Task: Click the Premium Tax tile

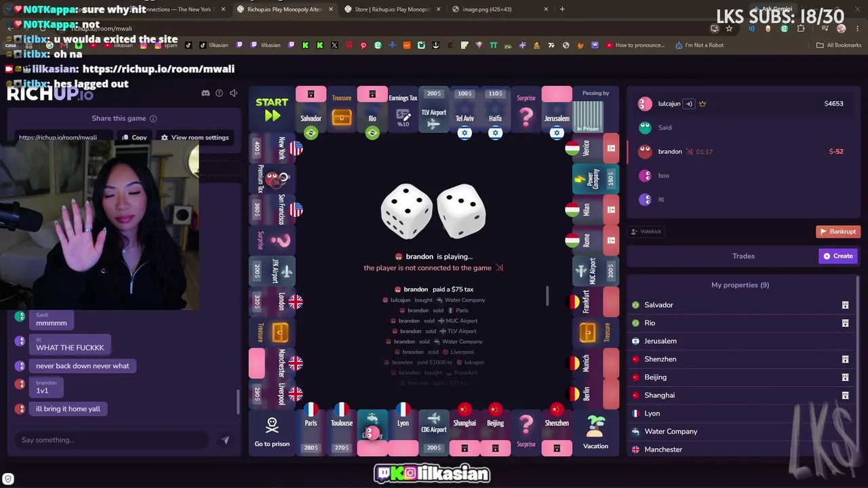Action: click(272, 179)
